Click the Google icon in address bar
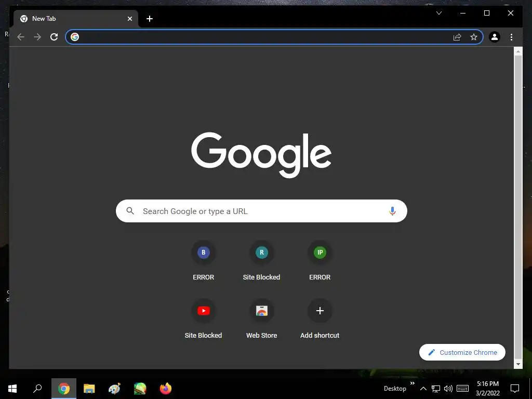532x399 pixels. 75,37
